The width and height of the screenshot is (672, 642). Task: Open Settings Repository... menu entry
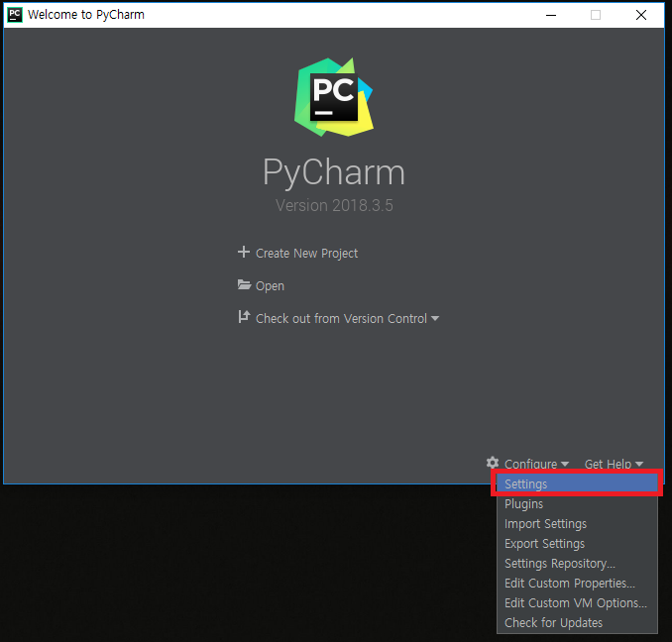coord(577,563)
